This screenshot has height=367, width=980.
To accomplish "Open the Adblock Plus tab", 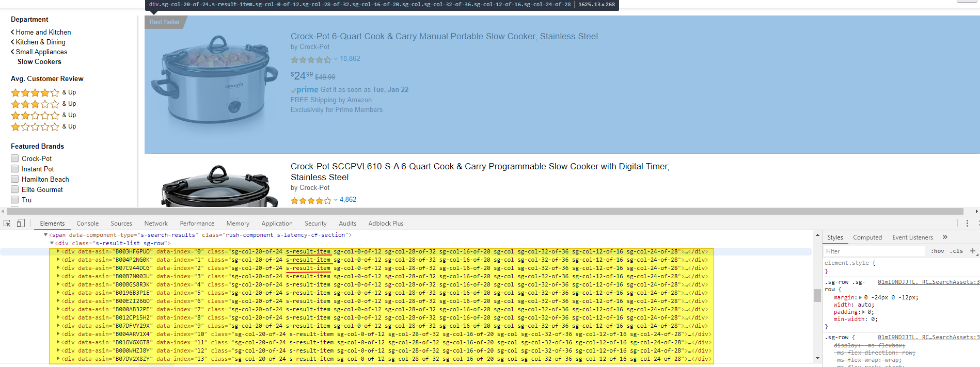I will coord(386,224).
